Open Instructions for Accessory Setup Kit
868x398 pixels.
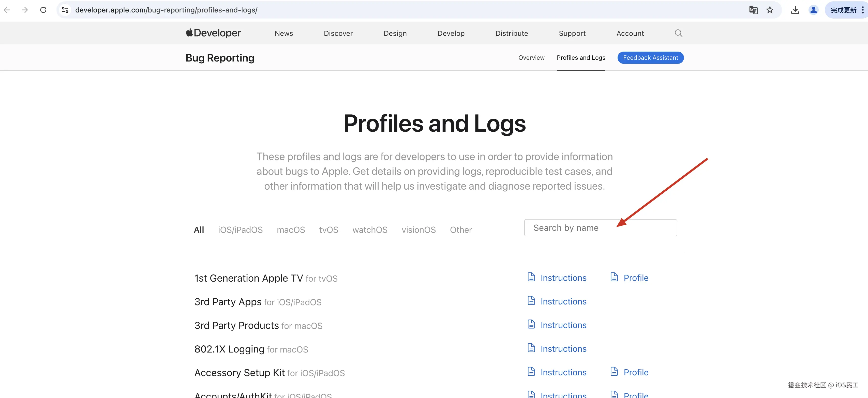point(563,372)
